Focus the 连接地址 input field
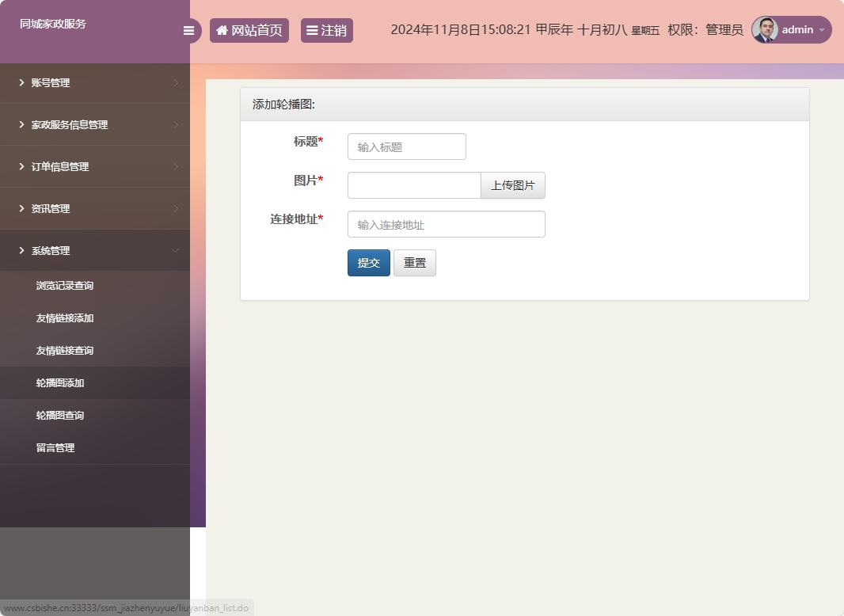 coord(447,224)
